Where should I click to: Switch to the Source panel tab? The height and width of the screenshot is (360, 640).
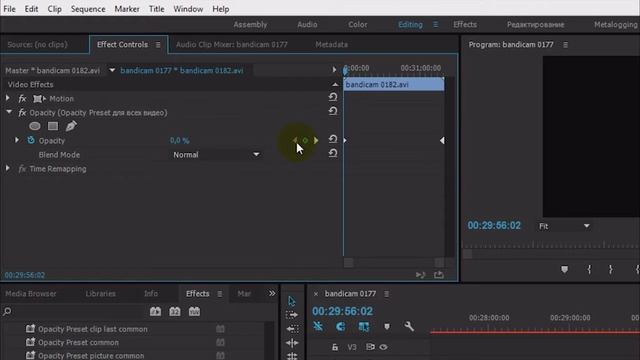(x=38, y=44)
